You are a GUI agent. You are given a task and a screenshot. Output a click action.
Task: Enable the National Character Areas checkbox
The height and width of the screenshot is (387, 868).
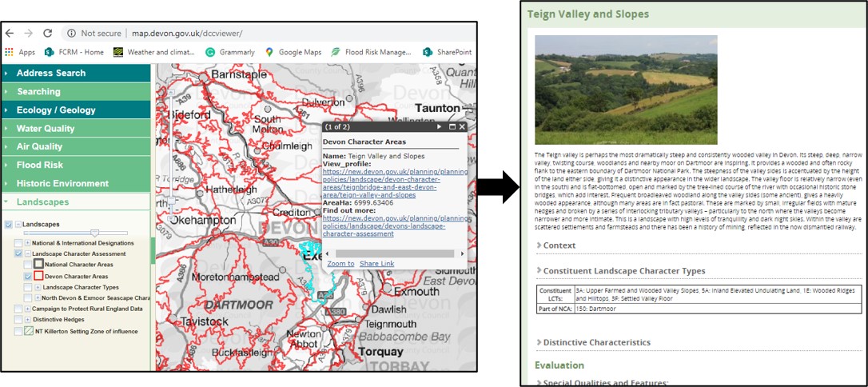coord(28,265)
